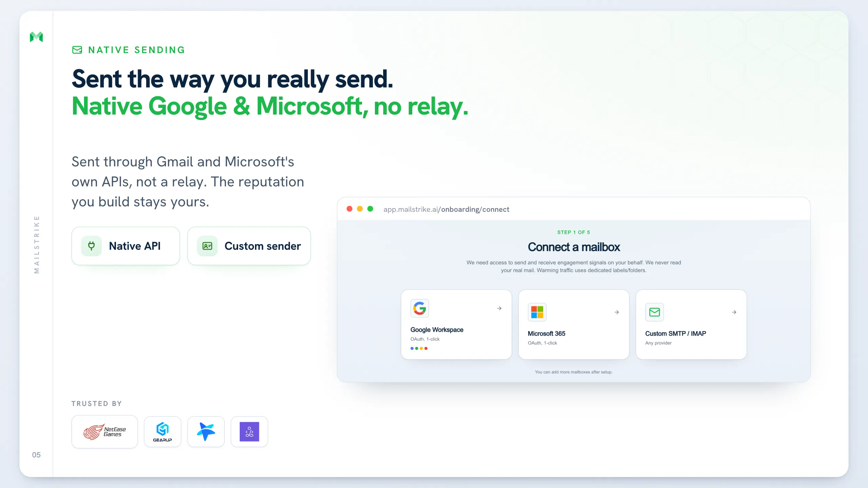The image size is (868, 488).
Task: Click the envelope icon beside Native Sending
Action: pos(77,50)
